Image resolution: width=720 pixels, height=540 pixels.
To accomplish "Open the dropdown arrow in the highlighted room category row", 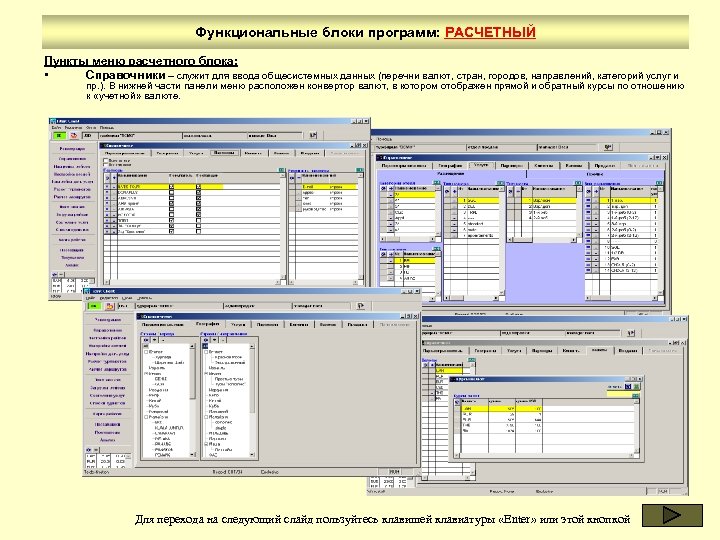I will 390,195.
